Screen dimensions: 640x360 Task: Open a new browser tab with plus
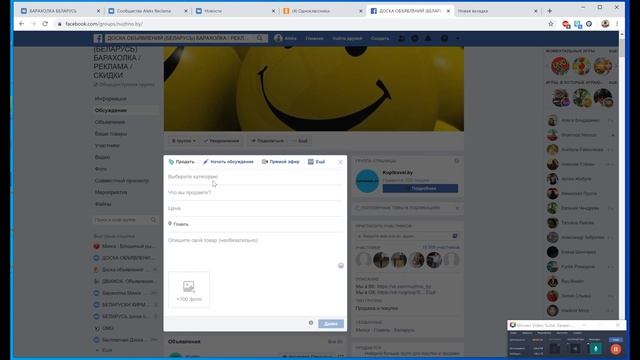(x=549, y=11)
